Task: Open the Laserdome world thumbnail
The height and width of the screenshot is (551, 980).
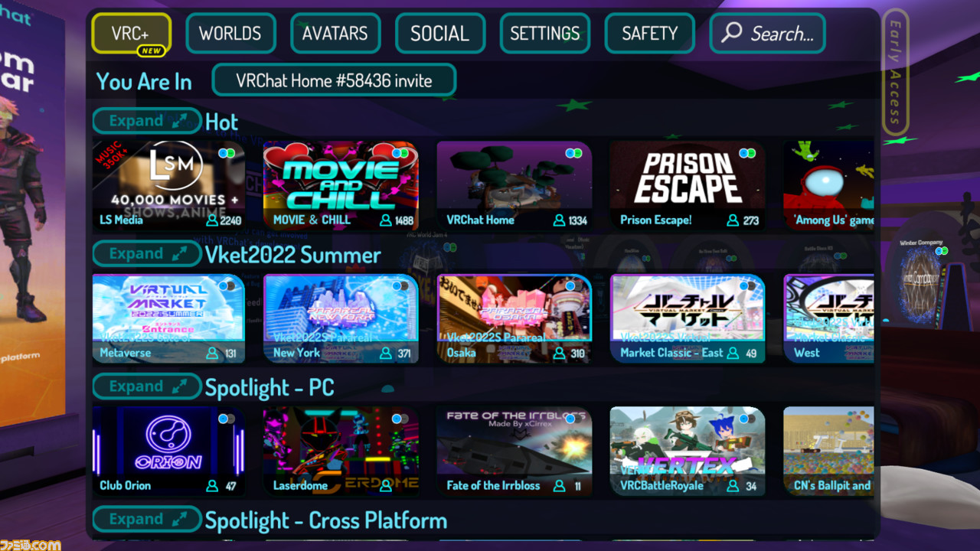Action: (x=341, y=452)
